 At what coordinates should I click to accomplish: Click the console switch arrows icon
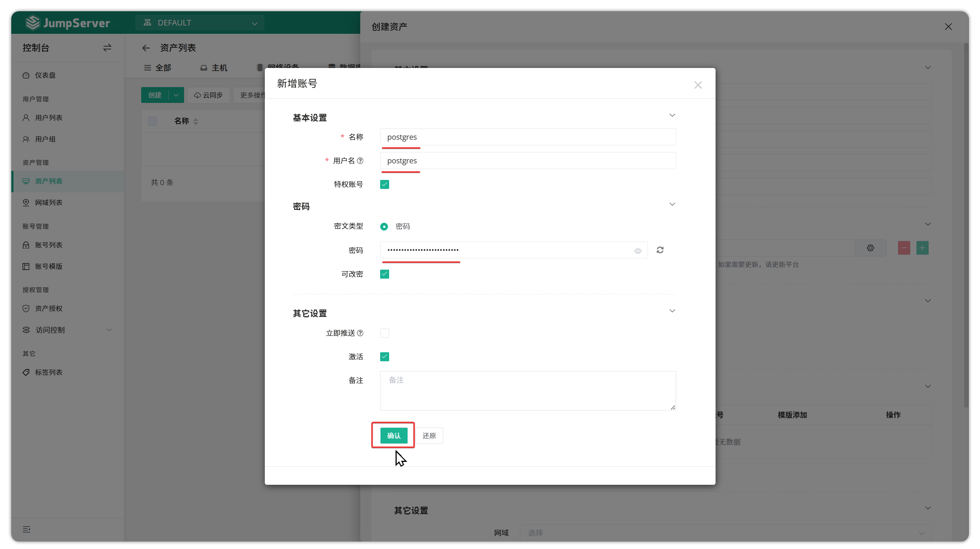click(x=107, y=48)
